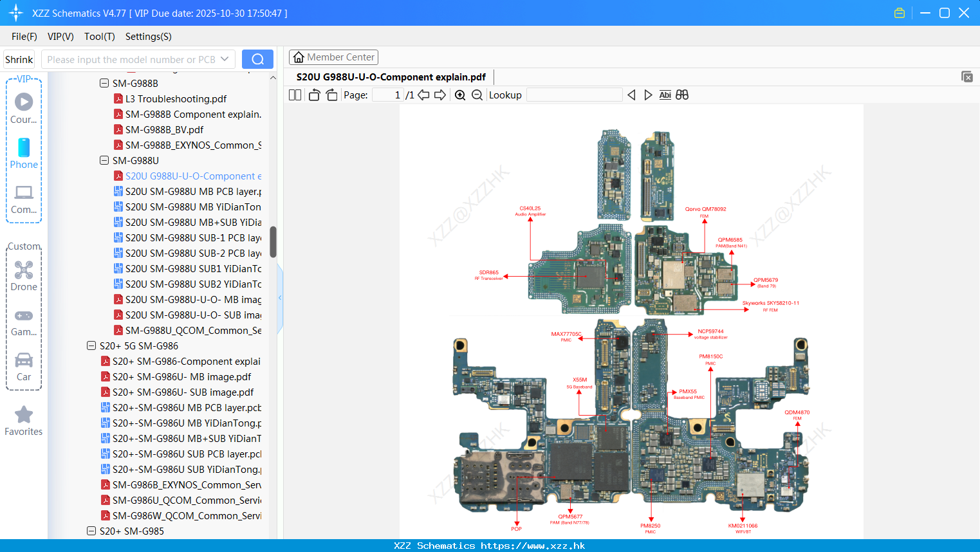Select the S20U G988U-U-O-Component explain.pdf tab

tap(391, 77)
